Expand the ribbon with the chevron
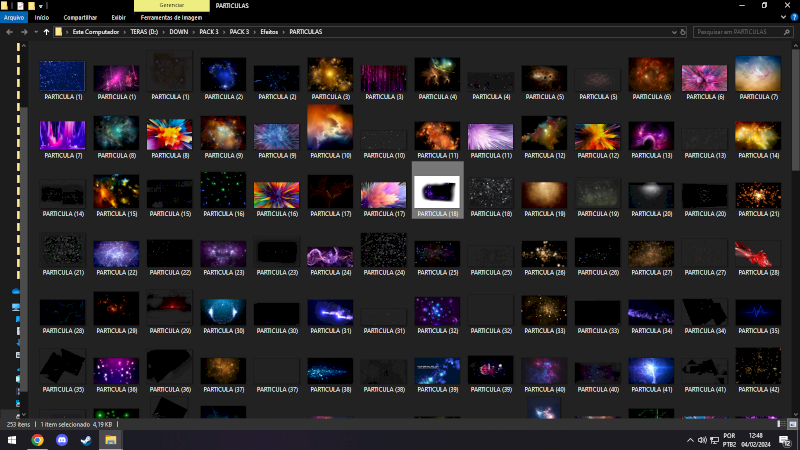The image size is (800, 450). pos(781,17)
